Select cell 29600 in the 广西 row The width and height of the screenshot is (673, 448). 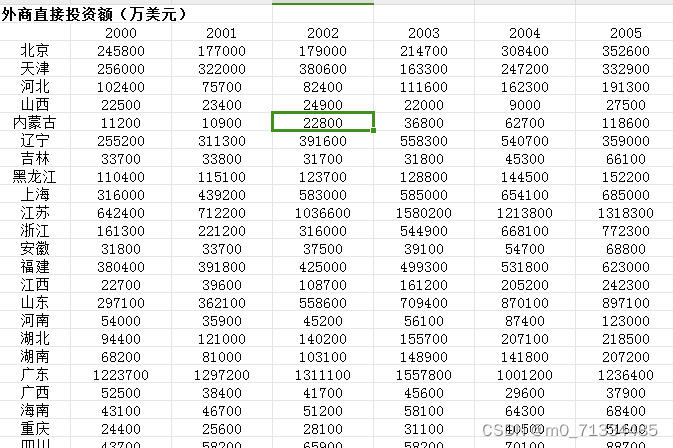(x=524, y=394)
